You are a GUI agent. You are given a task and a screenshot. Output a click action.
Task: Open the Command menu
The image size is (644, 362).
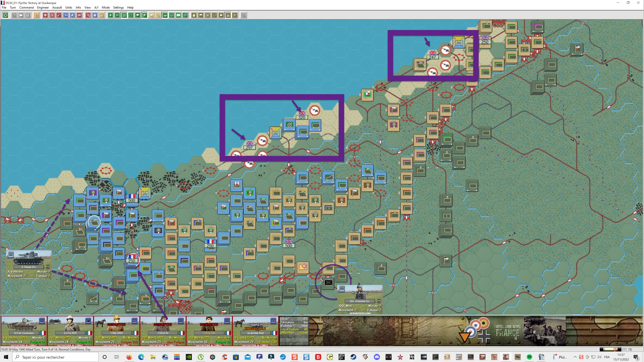click(x=26, y=8)
